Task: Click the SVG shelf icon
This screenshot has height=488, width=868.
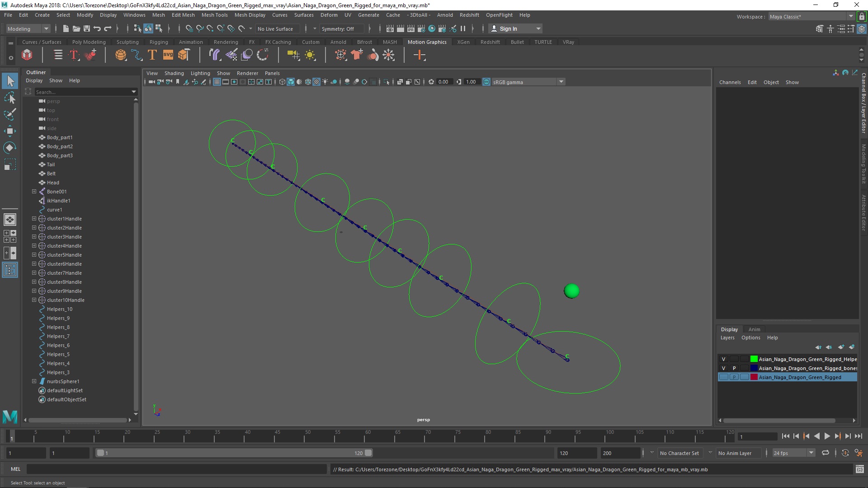Action: coord(168,55)
